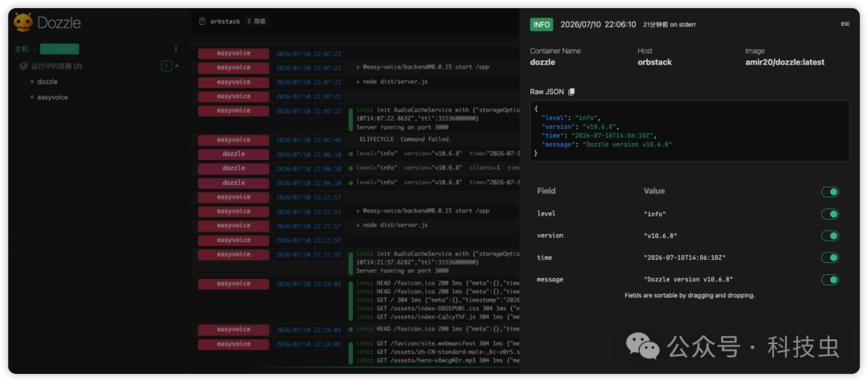
Task: Disable the time field switch
Action: pos(829,257)
